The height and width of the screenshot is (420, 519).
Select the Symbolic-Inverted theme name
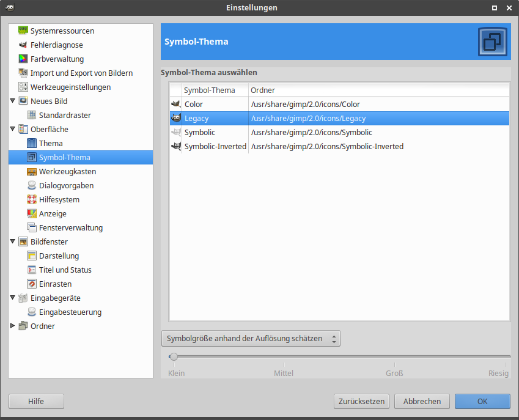(215, 146)
